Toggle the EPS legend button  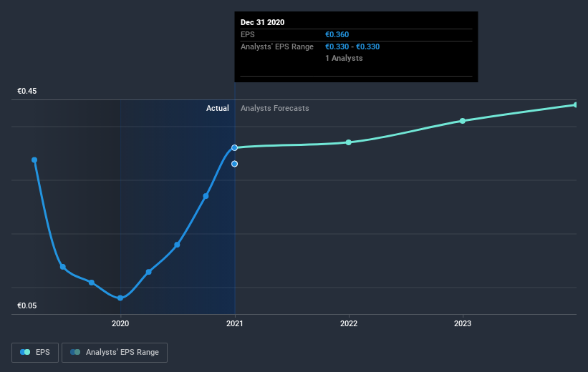[x=35, y=353]
